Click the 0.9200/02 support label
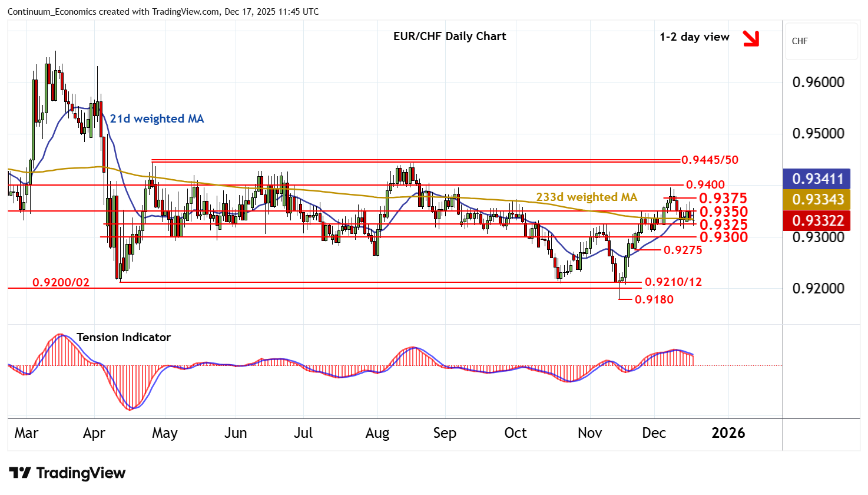This screenshot has height=495, width=868. pos(61,282)
